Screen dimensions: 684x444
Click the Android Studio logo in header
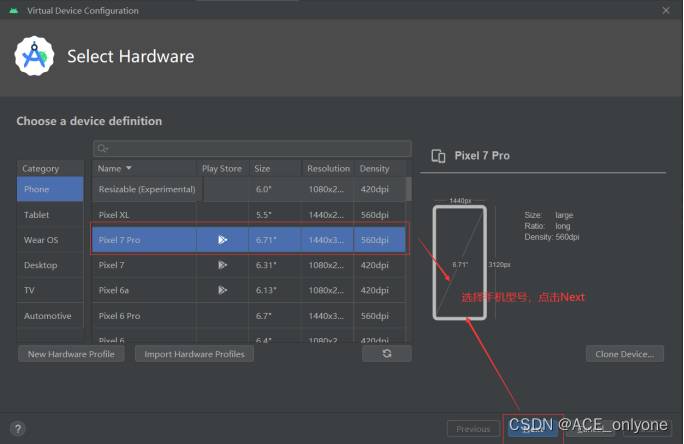34,56
